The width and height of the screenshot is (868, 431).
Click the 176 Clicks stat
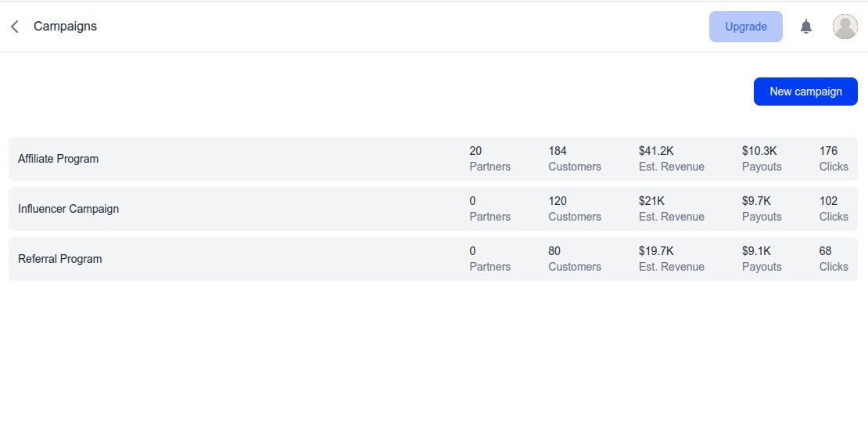click(834, 159)
